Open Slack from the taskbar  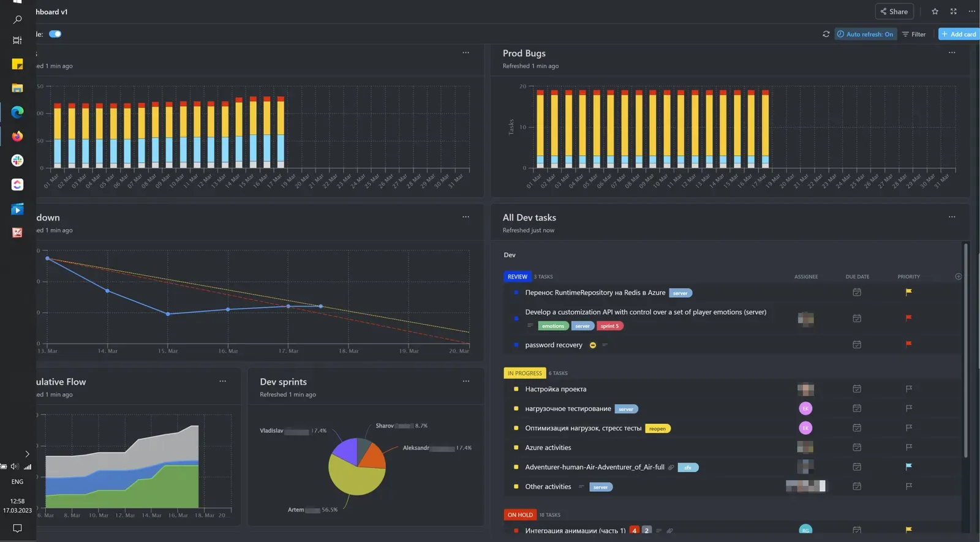point(17,160)
